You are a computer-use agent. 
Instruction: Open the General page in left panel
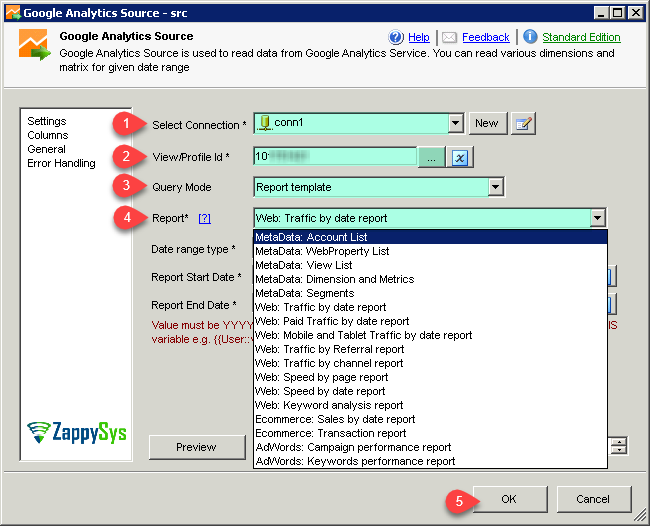click(46, 149)
